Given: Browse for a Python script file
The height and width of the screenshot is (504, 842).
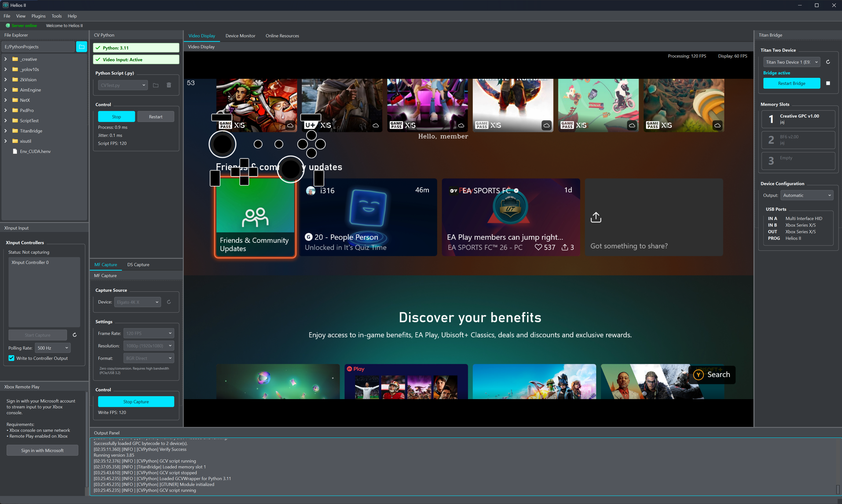Looking at the screenshot, I should [156, 85].
